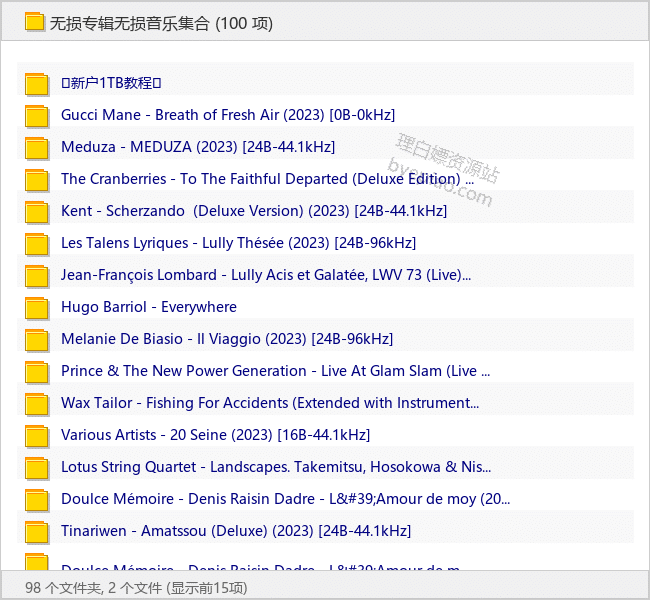Open the Tinariwen - Amatssou folder icon
The image size is (650, 600).
37,532
